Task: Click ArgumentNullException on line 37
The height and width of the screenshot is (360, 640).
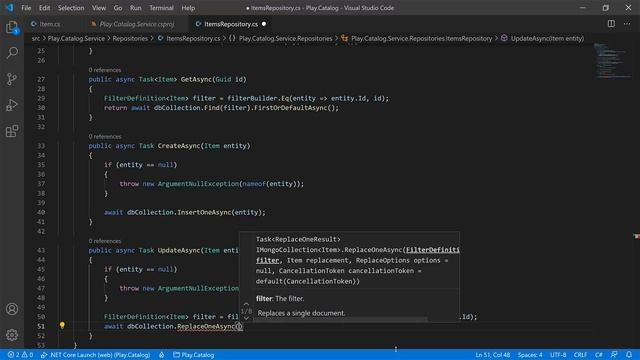Action: (x=198, y=184)
